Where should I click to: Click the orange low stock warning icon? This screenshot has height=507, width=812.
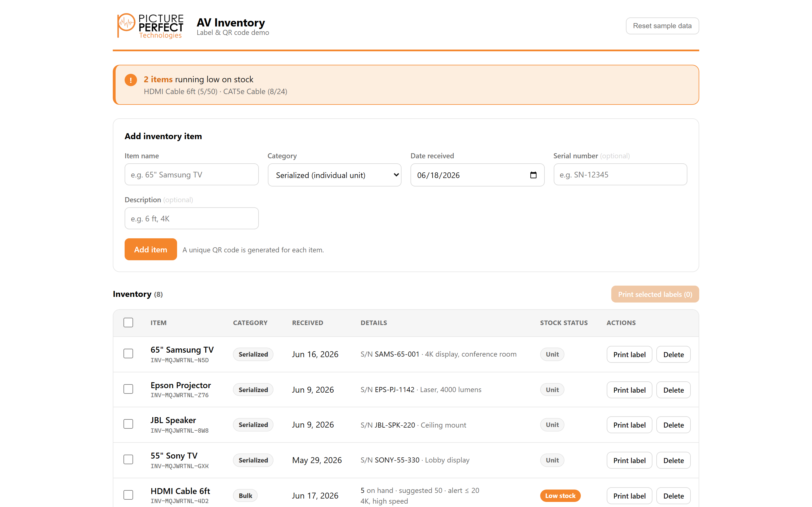point(131,80)
